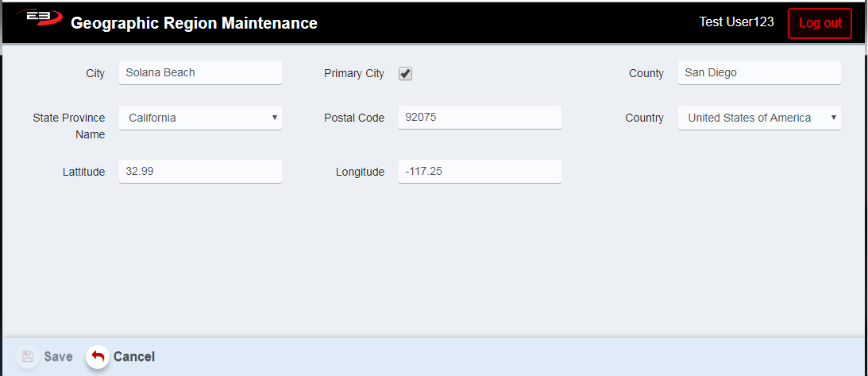Focus the Longitude field showing -117.25
Image resolution: width=868 pixels, height=376 pixels.
480,171
